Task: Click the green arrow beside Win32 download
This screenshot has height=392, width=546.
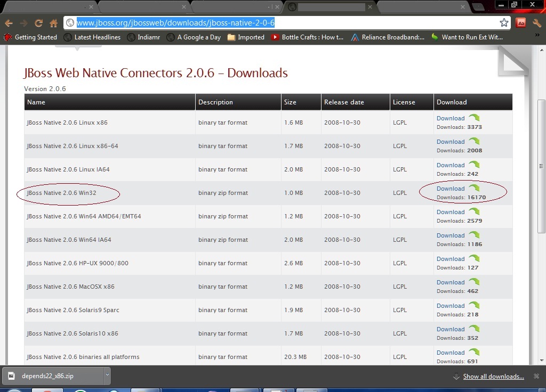Action: [474, 188]
